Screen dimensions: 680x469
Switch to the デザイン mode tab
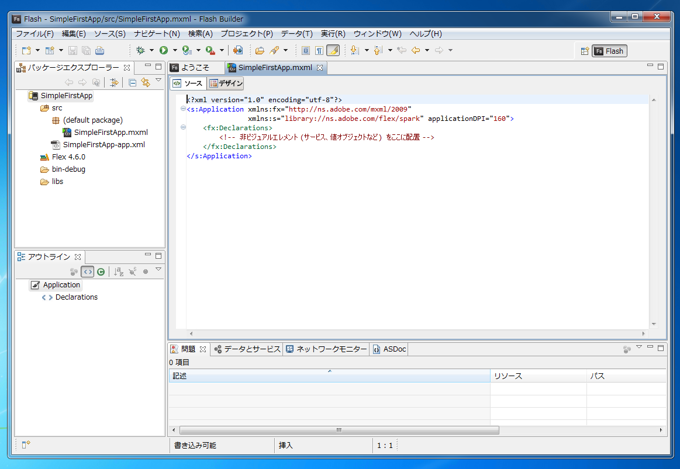(226, 83)
